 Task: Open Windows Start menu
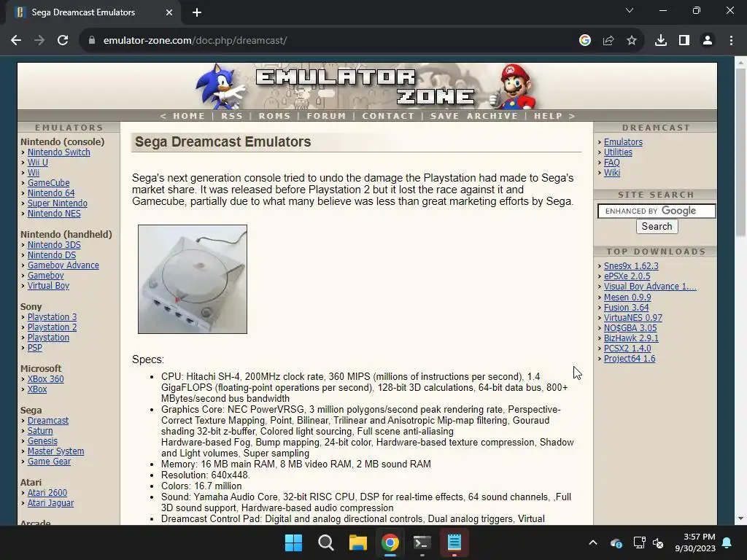293,542
